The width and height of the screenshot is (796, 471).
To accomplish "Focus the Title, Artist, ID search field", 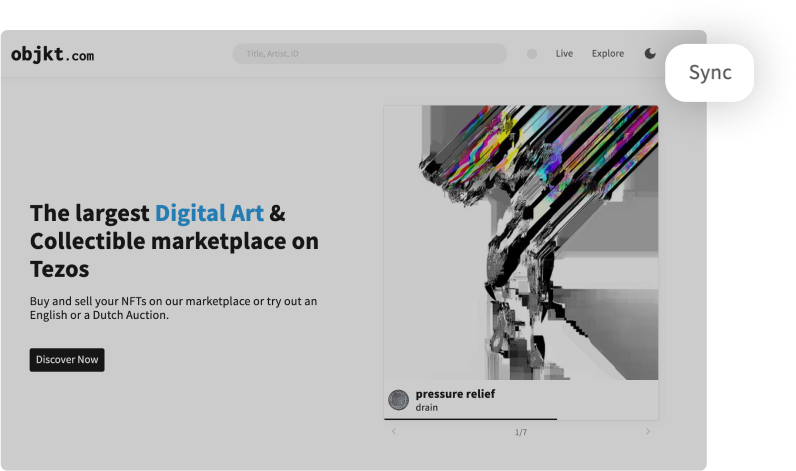I will point(369,54).
